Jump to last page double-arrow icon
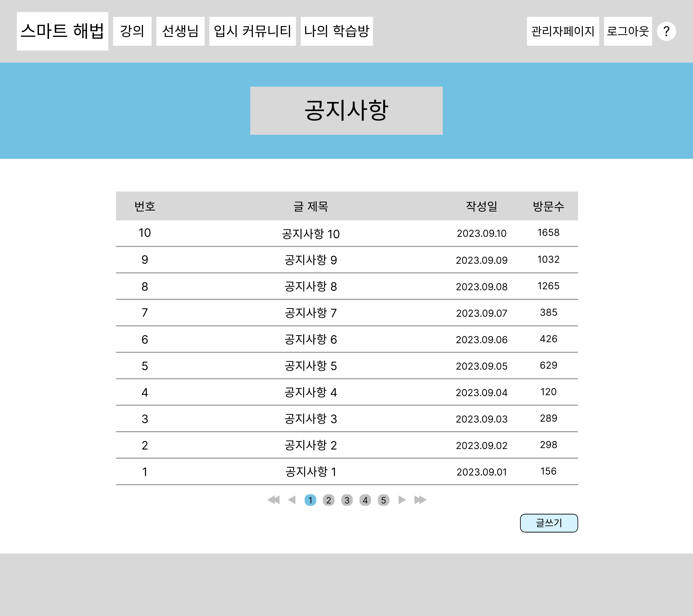This screenshot has height=616, width=693. pos(420,500)
